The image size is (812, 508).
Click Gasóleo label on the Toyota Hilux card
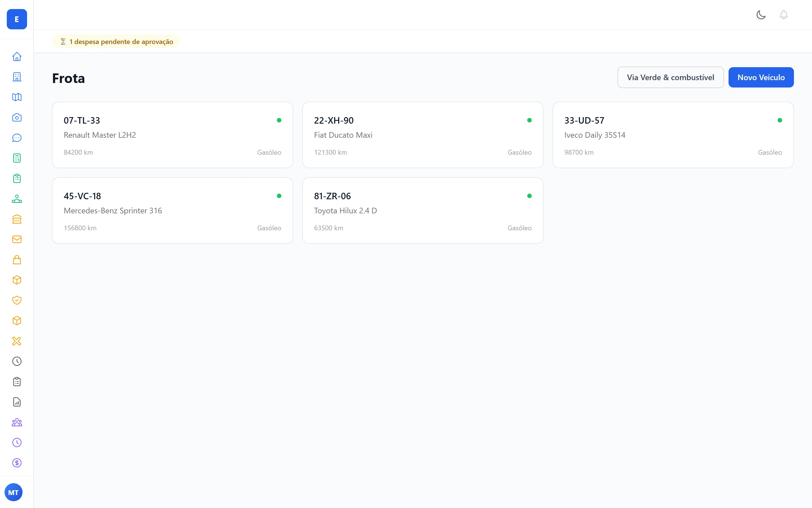pyautogui.click(x=519, y=228)
